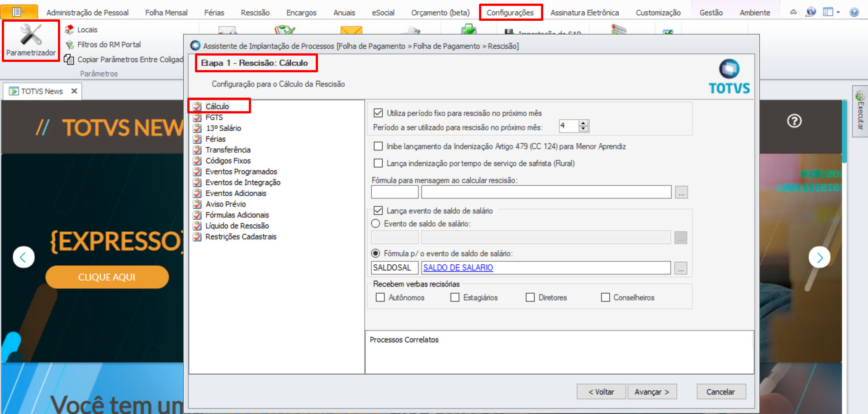Click the 13º Salário step icon
Viewport: 868px width, 414px height.
(x=197, y=128)
